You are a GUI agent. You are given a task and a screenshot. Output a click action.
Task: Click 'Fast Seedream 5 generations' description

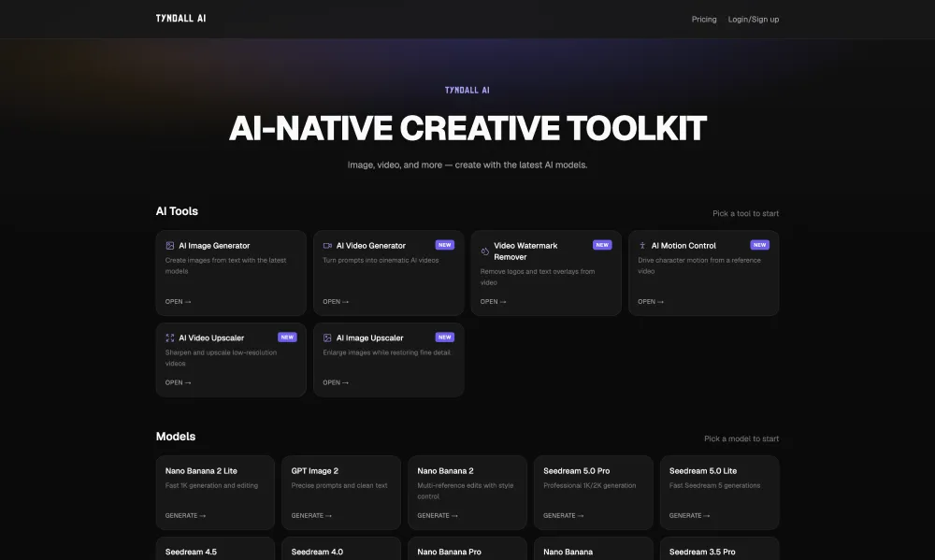point(714,485)
